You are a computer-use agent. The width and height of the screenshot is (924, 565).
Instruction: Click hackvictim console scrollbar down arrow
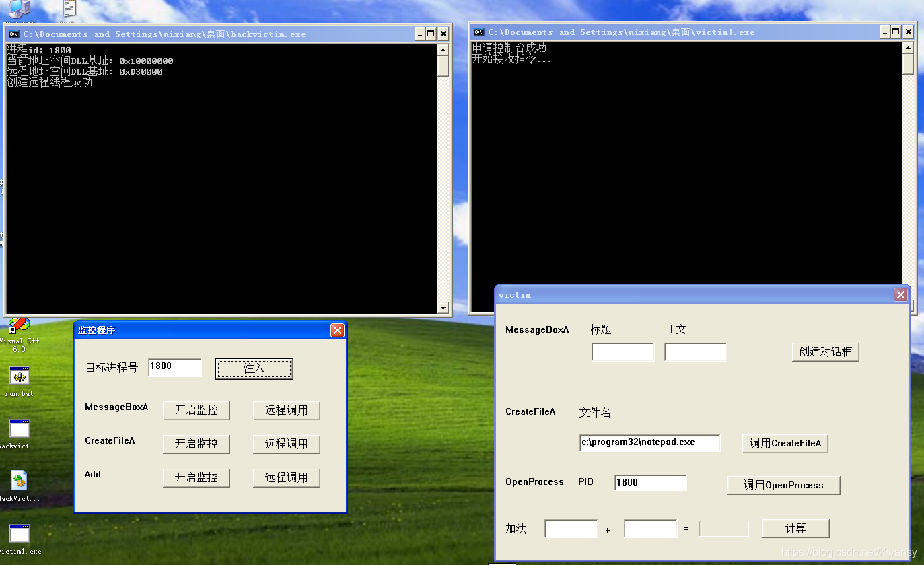pyautogui.click(x=443, y=308)
